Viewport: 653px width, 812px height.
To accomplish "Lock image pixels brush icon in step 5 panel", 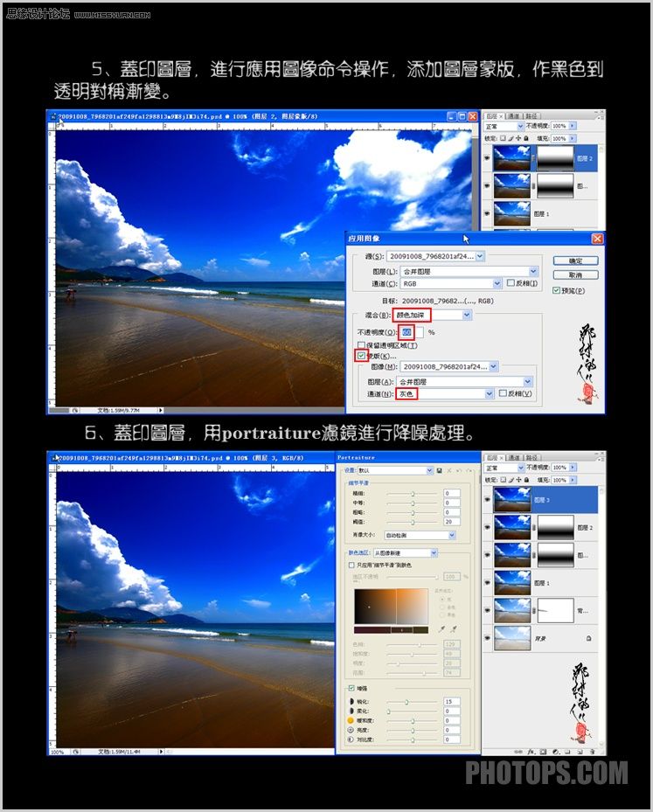I will pos(511,138).
